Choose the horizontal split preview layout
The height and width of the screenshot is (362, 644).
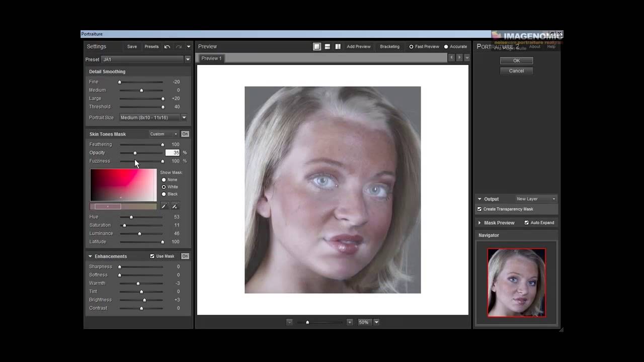(x=328, y=47)
